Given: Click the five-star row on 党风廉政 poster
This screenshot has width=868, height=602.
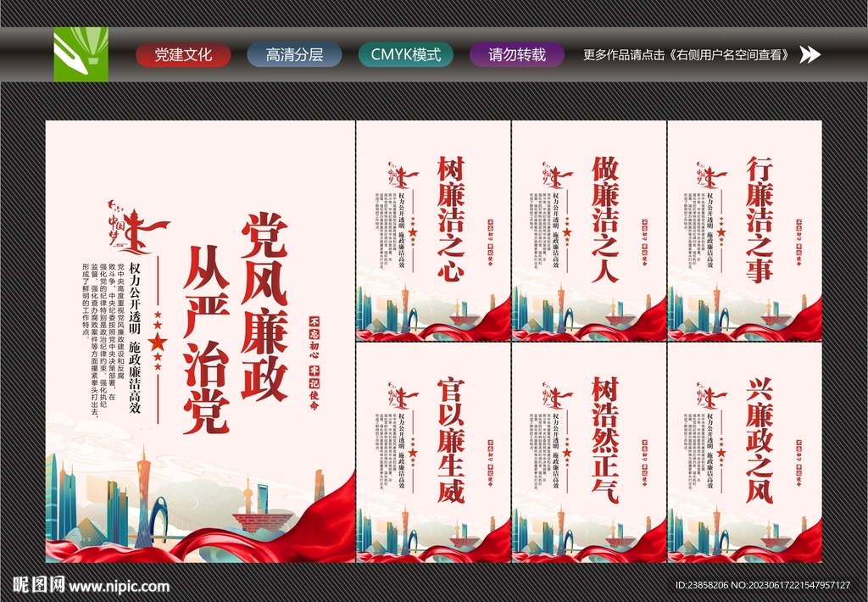Looking at the screenshot, I should (158, 339).
